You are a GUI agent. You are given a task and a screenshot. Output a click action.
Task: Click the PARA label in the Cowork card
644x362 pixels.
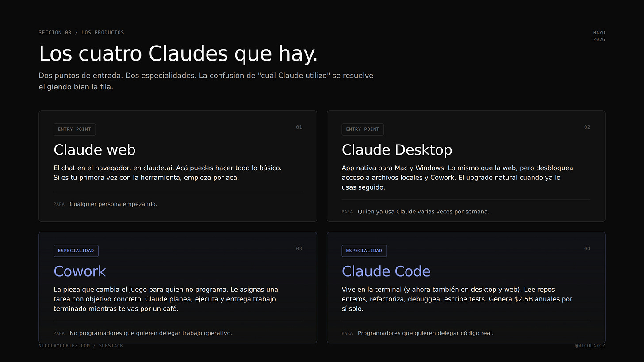59,334
